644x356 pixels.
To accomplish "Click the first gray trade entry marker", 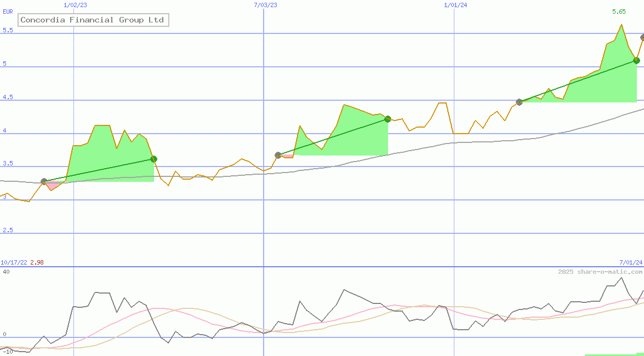I will [x=44, y=181].
